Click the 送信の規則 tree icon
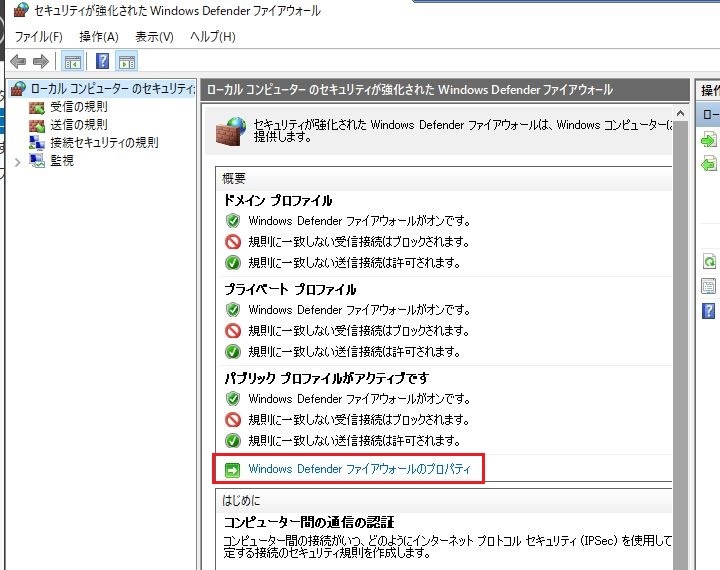The height and width of the screenshot is (570, 720). (37, 125)
